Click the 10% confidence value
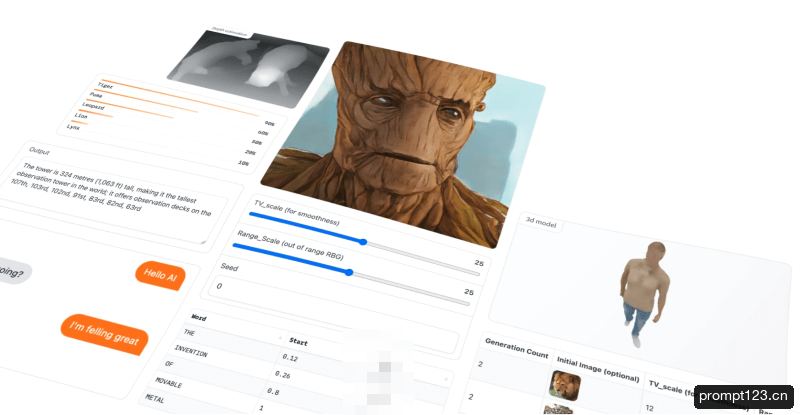The height and width of the screenshot is (415, 800). click(x=244, y=163)
